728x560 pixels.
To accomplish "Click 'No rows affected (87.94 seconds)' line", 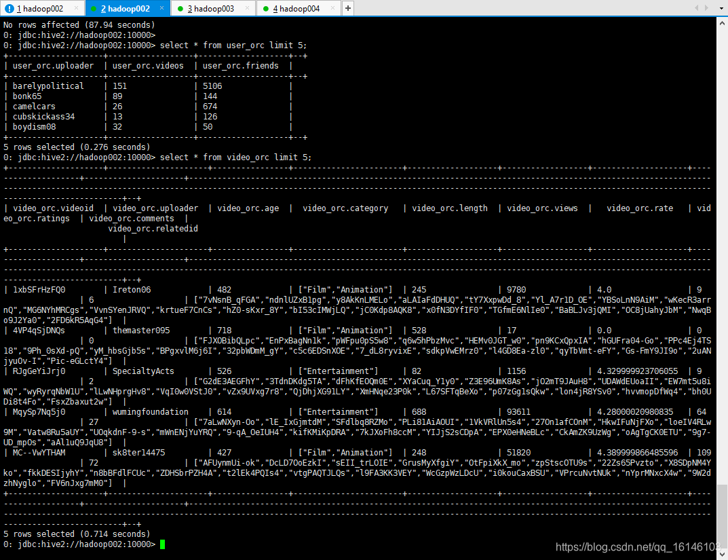I will (x=79, y=24).
